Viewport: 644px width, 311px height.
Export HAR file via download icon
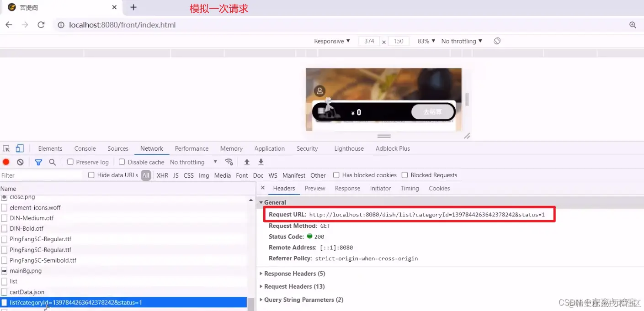click(261, 162)
